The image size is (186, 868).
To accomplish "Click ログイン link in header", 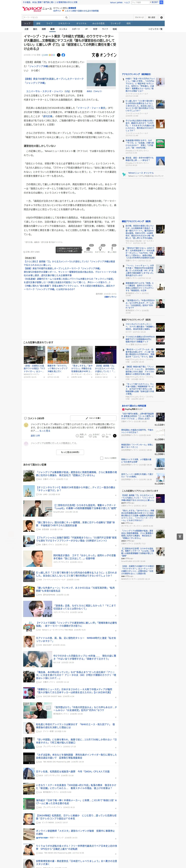I will [x=57, y=11].
